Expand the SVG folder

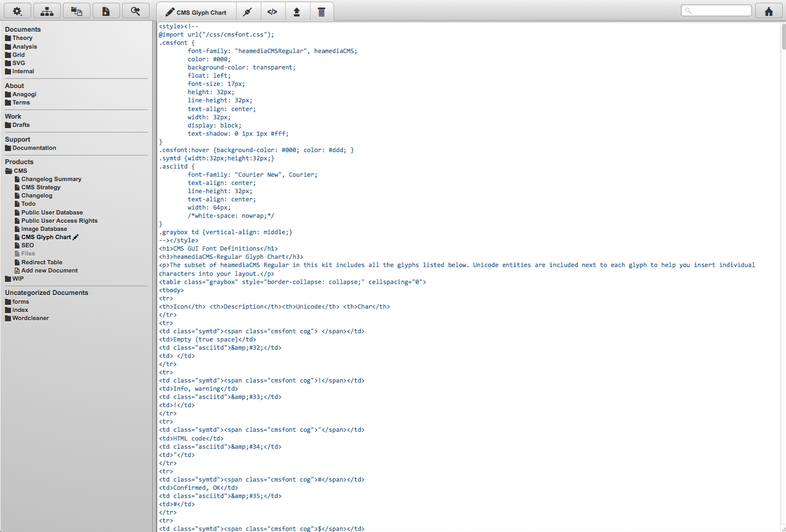coord(15,63)
